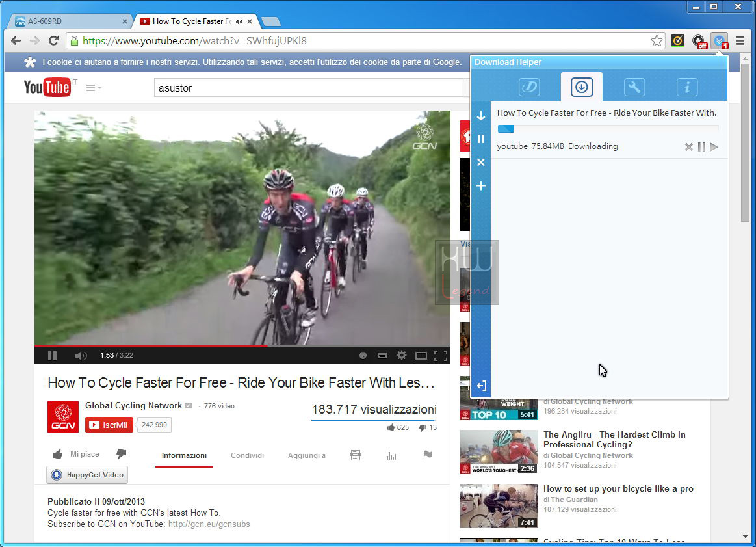The image size is (756, 547).
Task: Pause all downloads in Download Helper sidebar
Action: [480, 139]
